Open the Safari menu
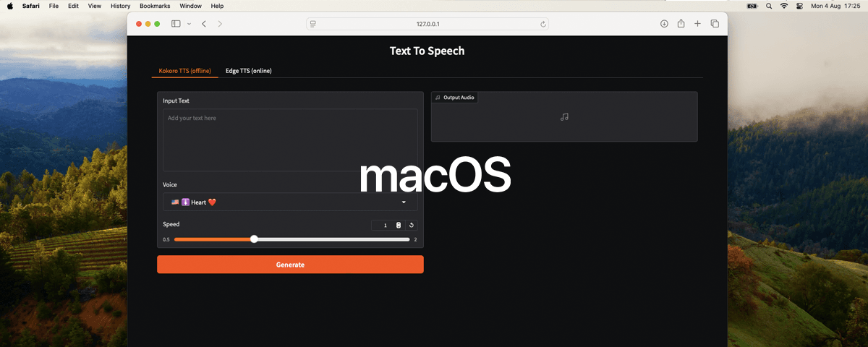Image resolution: width=868 pixels, height=347 pixels. coord(31,6)
